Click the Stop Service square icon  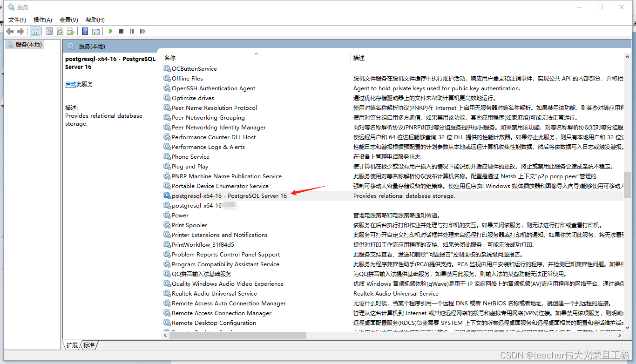tap(121, 31)
